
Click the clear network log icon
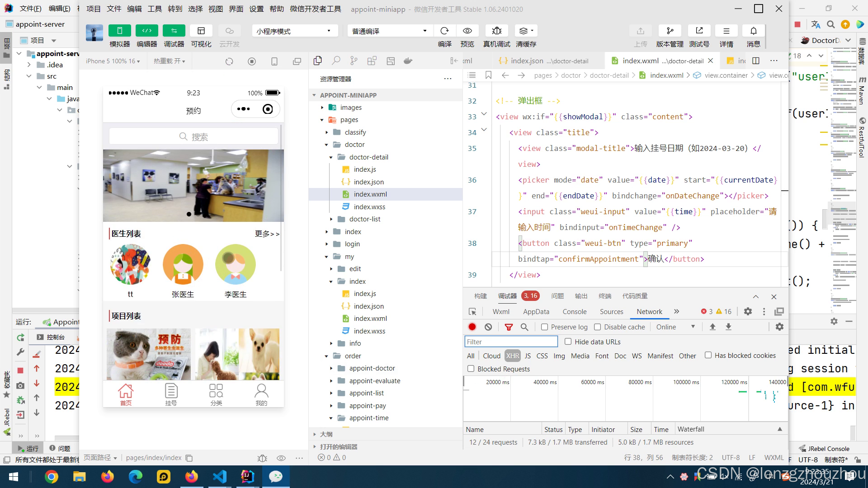click(x=488, y=327)
